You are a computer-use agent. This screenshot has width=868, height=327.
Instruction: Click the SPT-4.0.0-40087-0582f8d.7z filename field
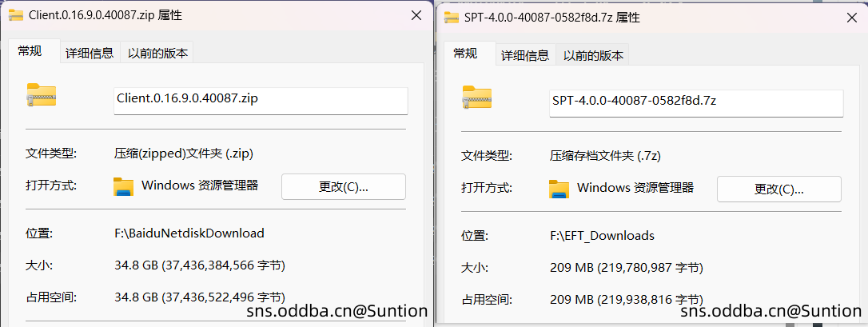(x=696, y=102)
